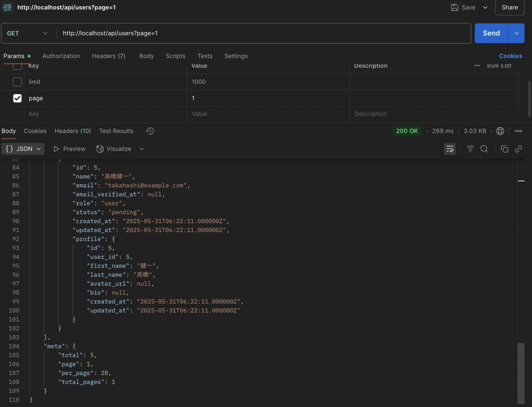Copy the response body to clipboard
This screenshot has height=407, width=532.
pyautogui.click(x=504, y=149)
